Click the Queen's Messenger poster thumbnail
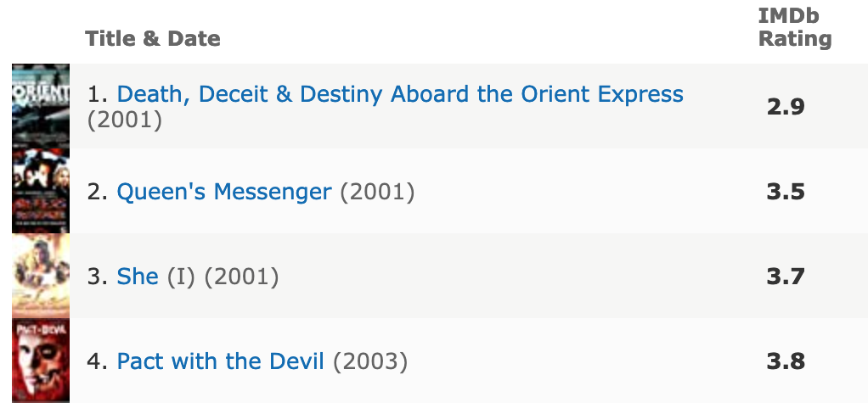 tap(41, 191)
